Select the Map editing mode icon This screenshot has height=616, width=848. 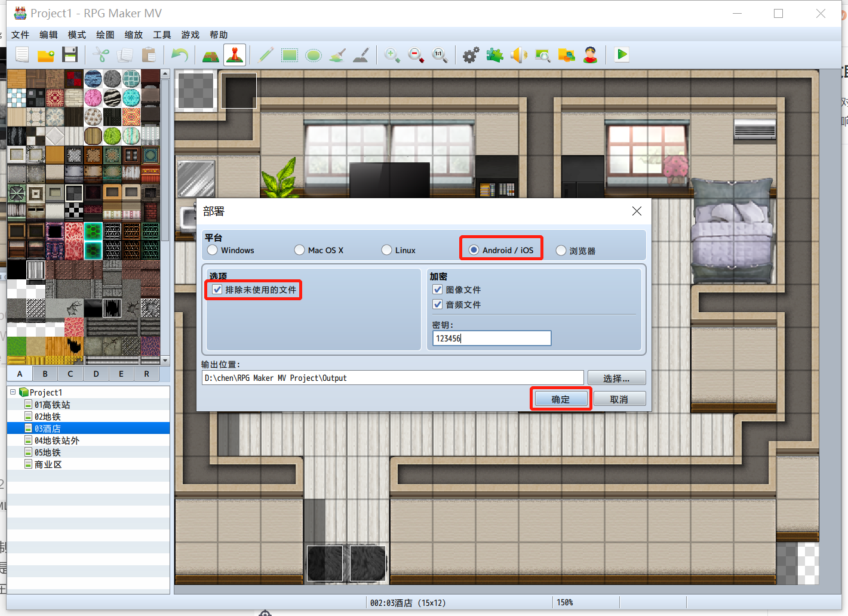[x=210, y=55]
